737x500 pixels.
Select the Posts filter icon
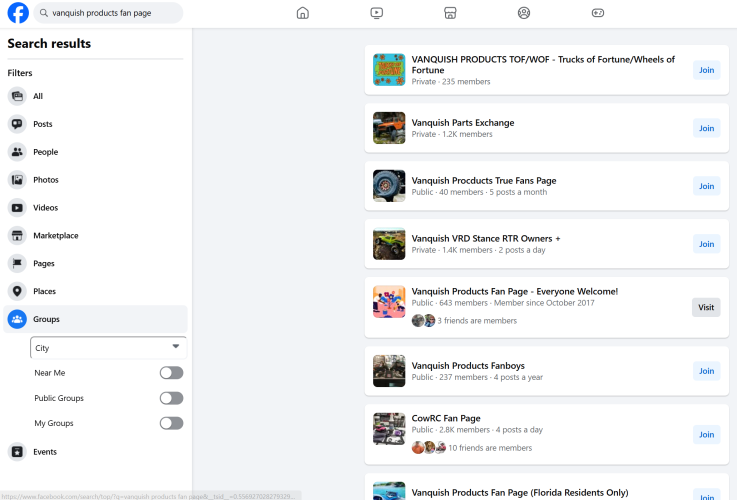[x=17, y=124]
